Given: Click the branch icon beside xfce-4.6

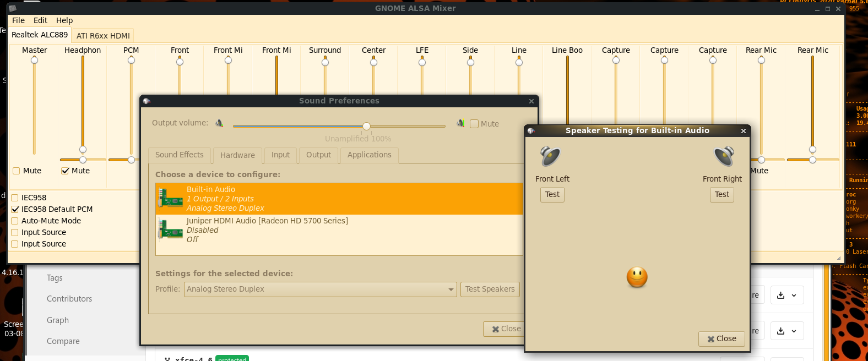Looking at the screenshot, I should [x=167, y=359].
